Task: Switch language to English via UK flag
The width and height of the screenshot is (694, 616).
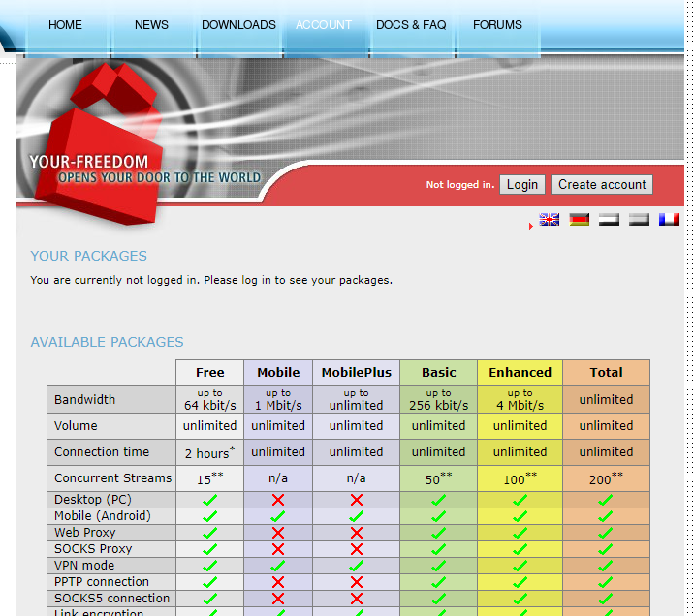Action: tap(549, 219)
